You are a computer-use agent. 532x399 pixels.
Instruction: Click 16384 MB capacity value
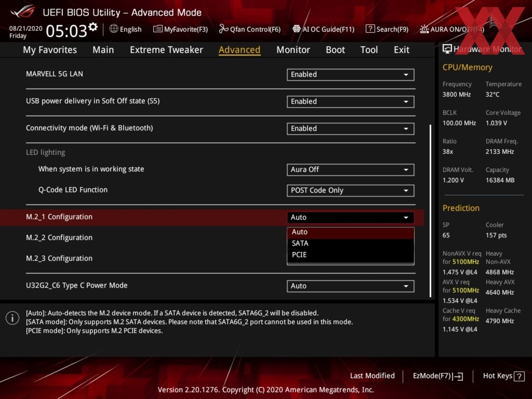[500, 180]
